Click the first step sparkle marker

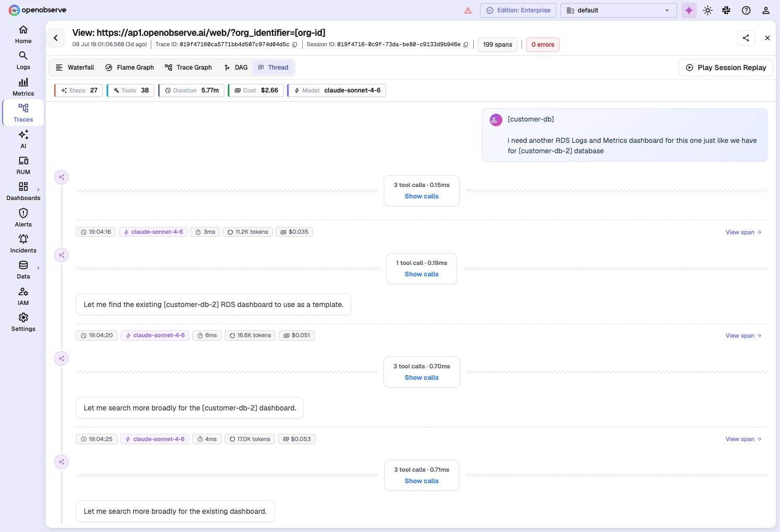coord(61,177)
